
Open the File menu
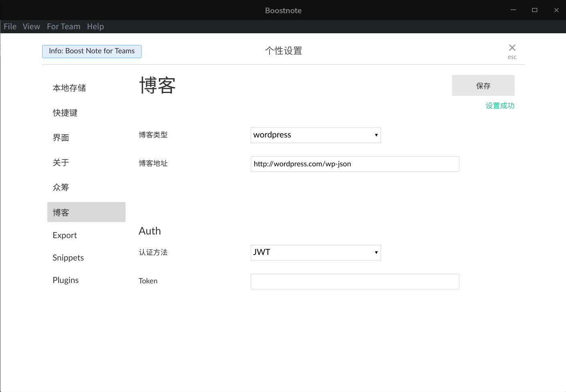click(10, 26)
